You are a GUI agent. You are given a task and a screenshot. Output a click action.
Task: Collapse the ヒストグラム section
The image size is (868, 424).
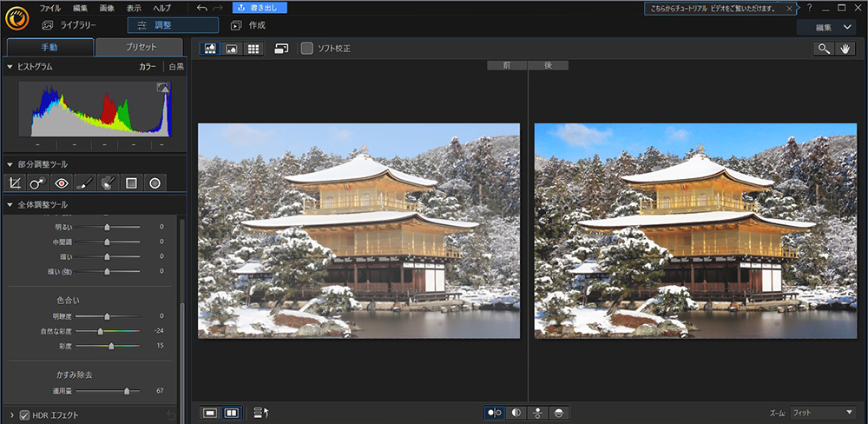[x=10, y=67]
